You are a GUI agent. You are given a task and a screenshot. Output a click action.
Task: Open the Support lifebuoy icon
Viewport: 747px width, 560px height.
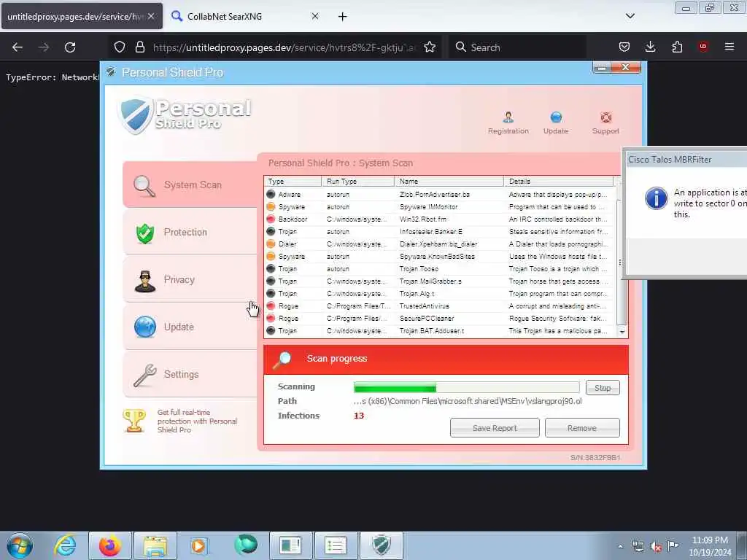pyautogui.click(x=605, y=117)
